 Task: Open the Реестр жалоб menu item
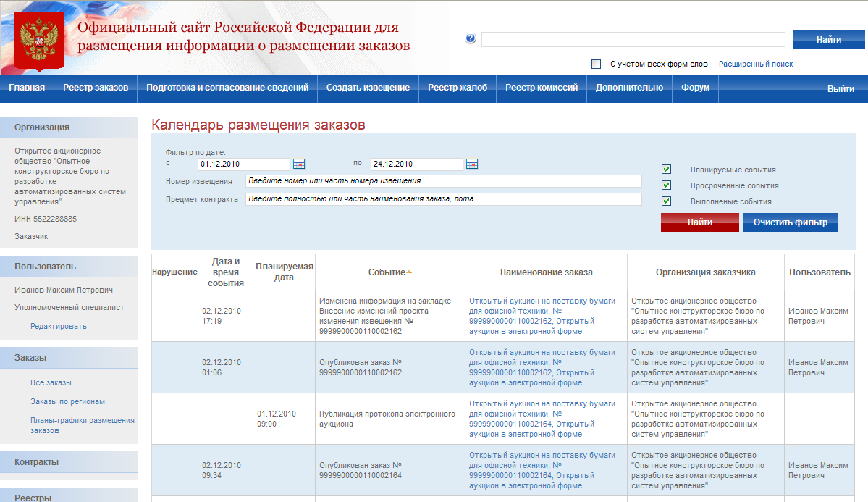pos(458,88)
